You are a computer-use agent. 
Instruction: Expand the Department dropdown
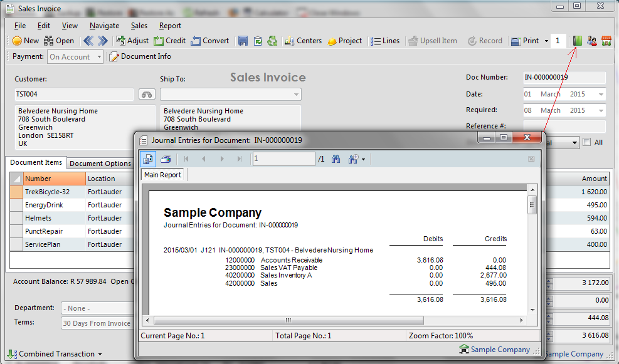[x=97, y=308]
